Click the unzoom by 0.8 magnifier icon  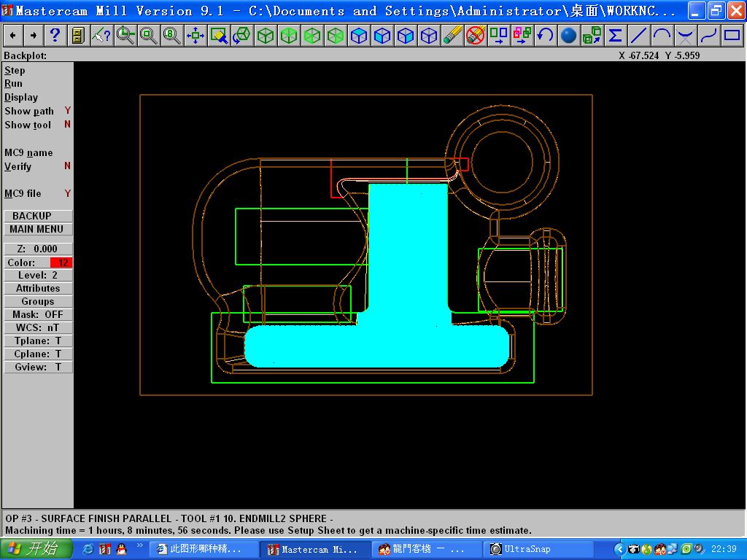tap(171, 35)
